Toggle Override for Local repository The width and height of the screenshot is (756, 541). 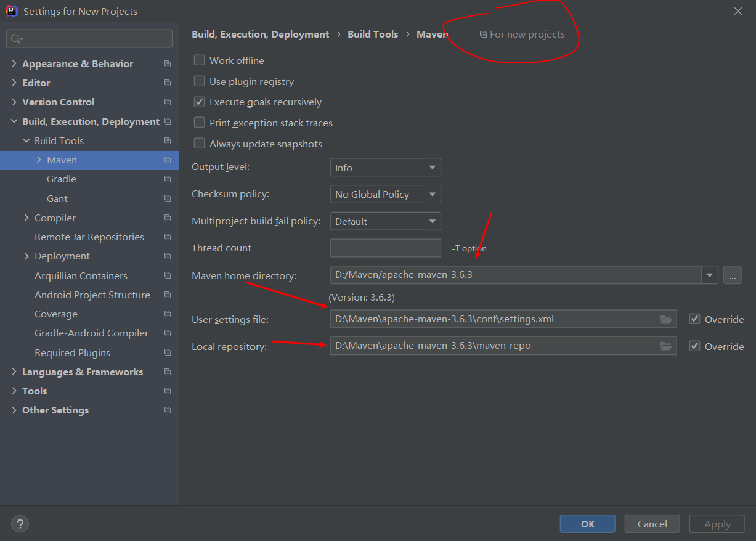tap(695, 346)
